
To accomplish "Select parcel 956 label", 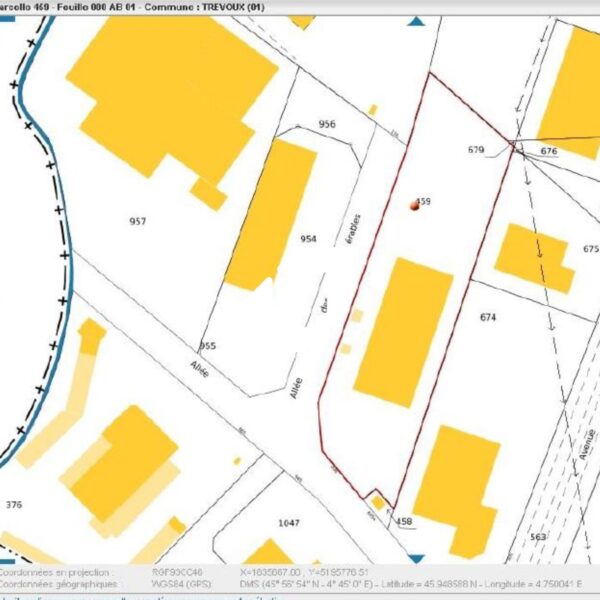I will 327,124.
